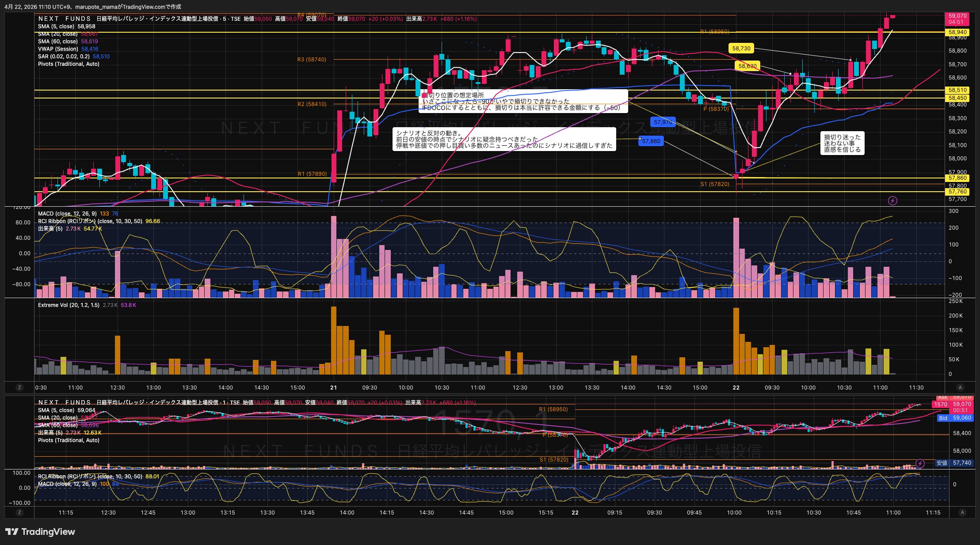Click the blue 57,970 price callout

pyautogui.click(x=663, y=122)
